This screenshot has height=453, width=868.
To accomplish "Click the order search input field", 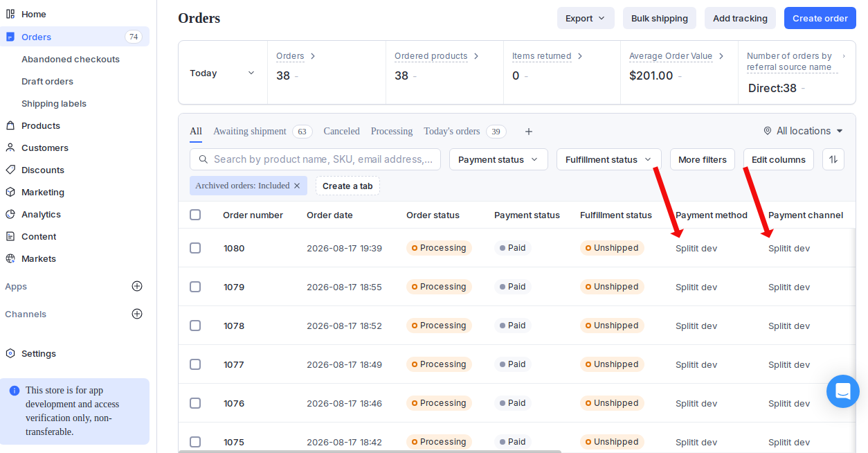I will 315,159.
